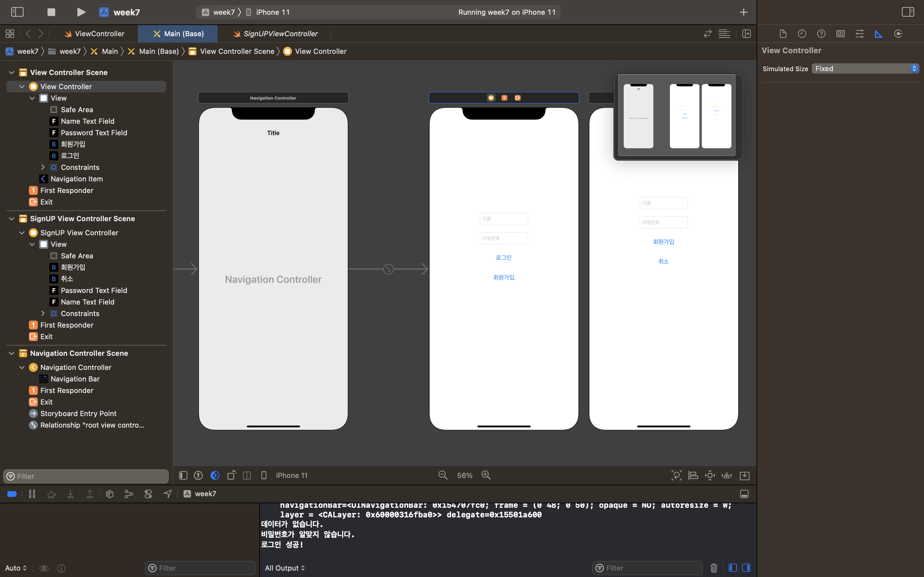Click the trash icon to clear console

(714, 568)
